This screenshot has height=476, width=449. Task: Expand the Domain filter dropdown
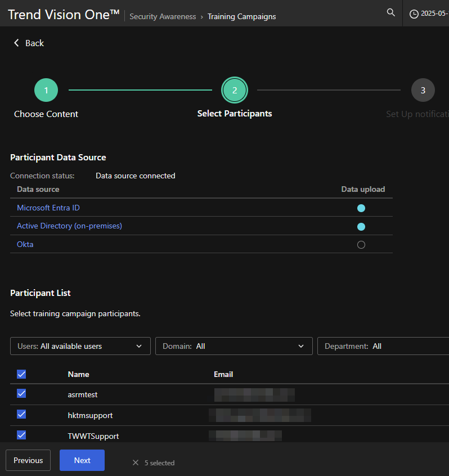point(234,346)
